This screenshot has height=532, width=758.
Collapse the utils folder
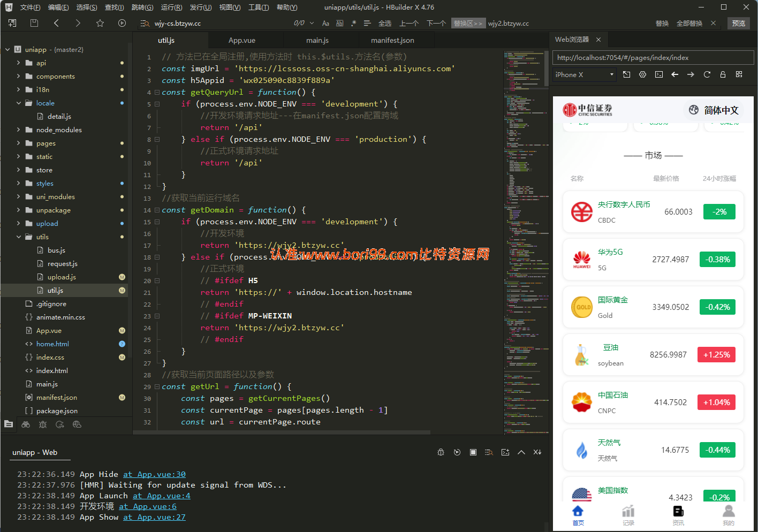(18, 237)
